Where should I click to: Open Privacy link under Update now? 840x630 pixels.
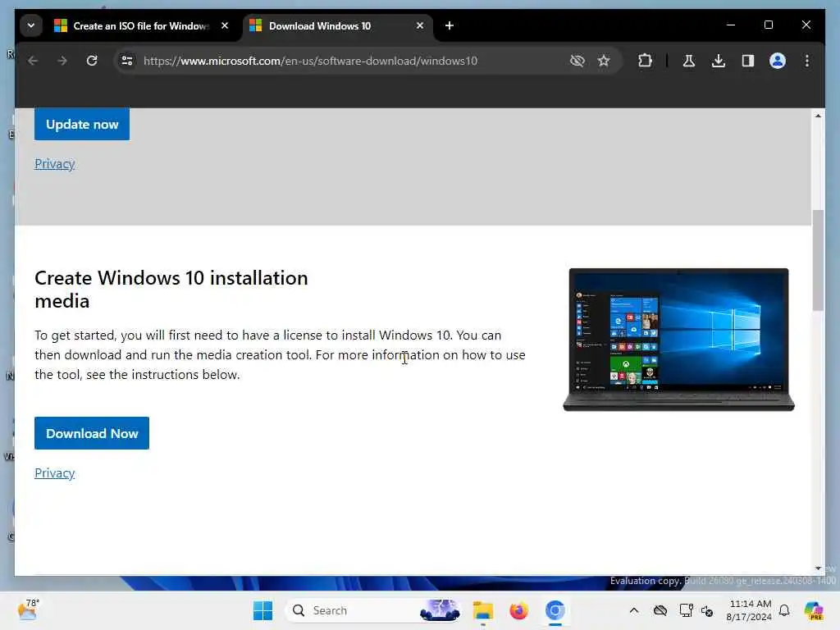pyautogui.click(x=55, y=164)
